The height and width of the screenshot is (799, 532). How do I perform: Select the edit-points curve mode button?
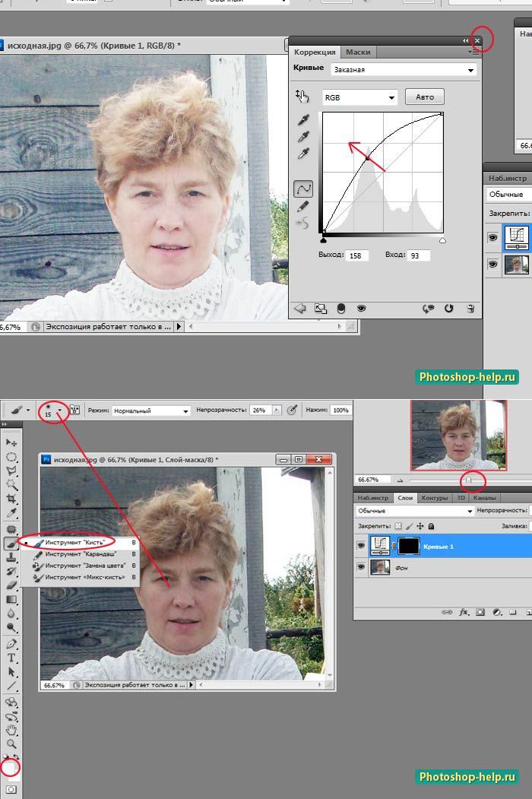(x=303, y=189)
